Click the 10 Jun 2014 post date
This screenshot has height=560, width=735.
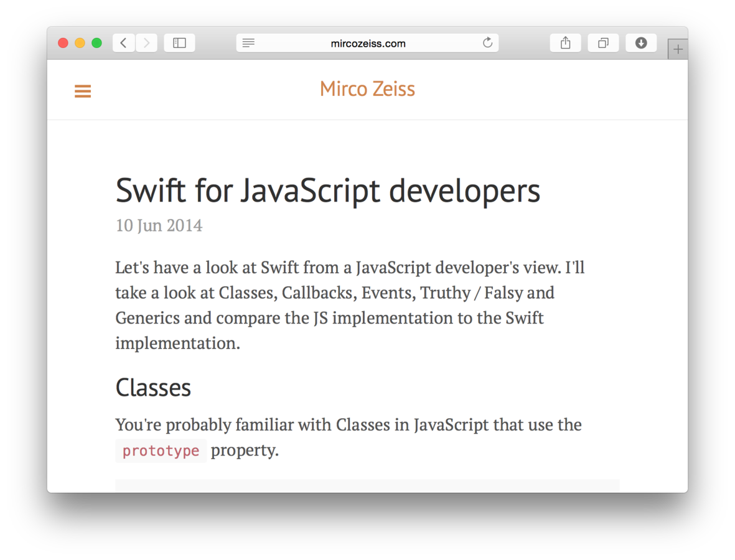tap(159, 225)
